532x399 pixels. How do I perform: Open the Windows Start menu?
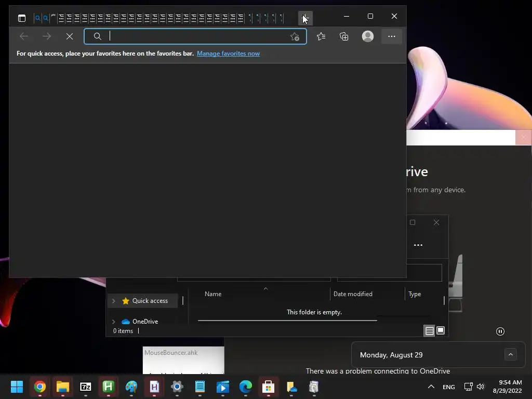click(17, 387)
